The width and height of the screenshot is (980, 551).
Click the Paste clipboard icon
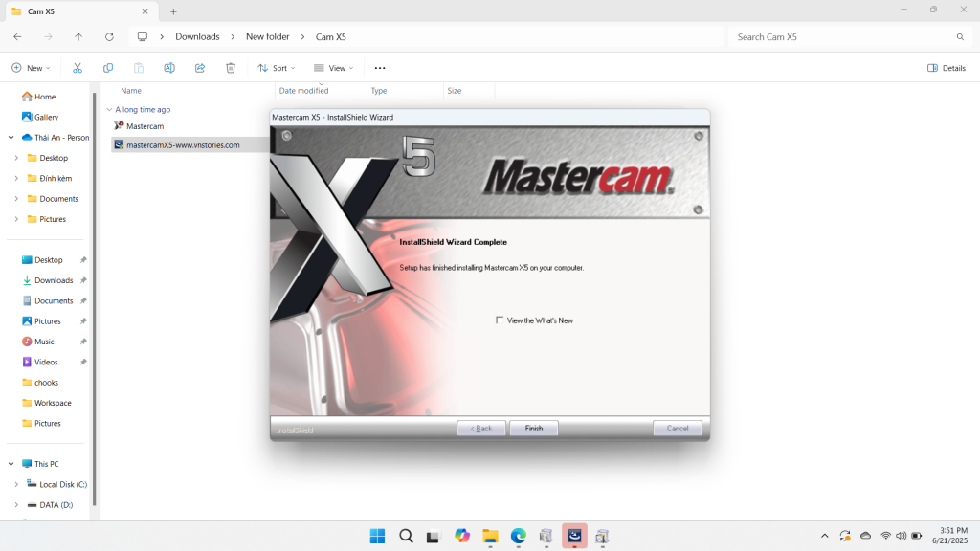tap(139, 68)
